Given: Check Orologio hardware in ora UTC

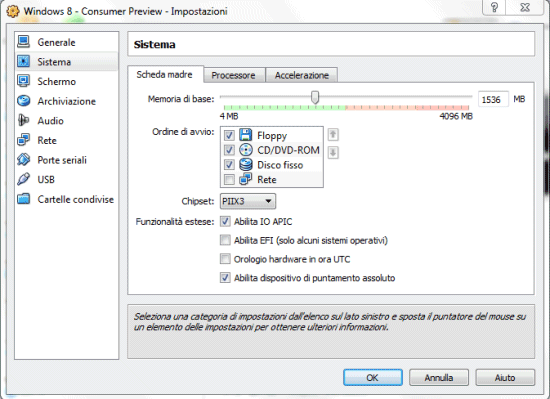Looking at the screenshot, I should click(x=225, y=259).
